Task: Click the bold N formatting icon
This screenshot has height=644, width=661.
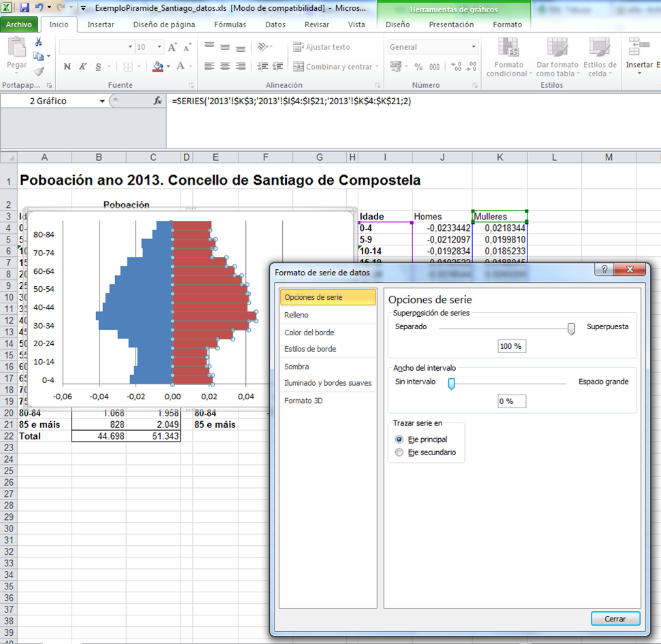Action: pyautogui.click(x=67, y=67)
